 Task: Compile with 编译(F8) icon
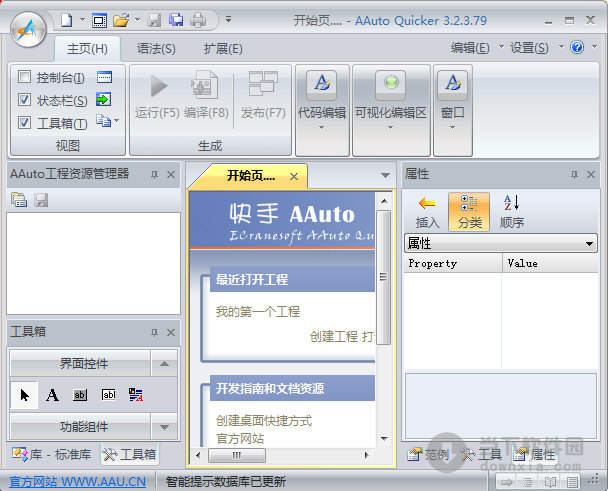[206, 96]
